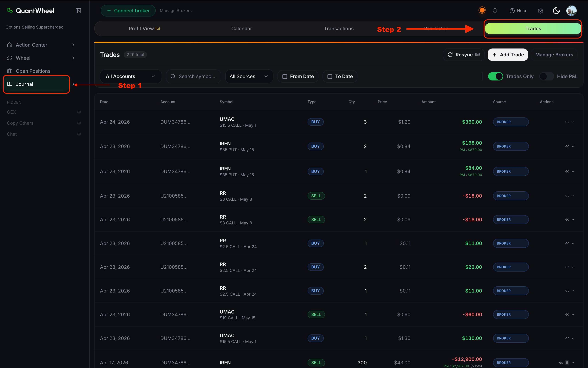Show the hidden Copy Others item
Image resolution: width=588 pixels, height=368 pixels.
pyautogui.click(x=79, y=123)
